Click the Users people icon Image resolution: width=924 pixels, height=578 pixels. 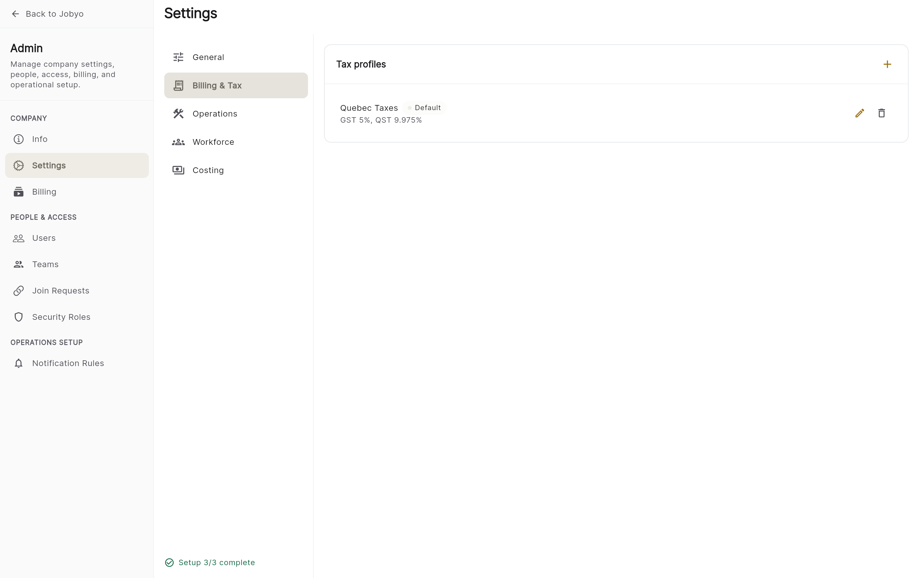19,238
